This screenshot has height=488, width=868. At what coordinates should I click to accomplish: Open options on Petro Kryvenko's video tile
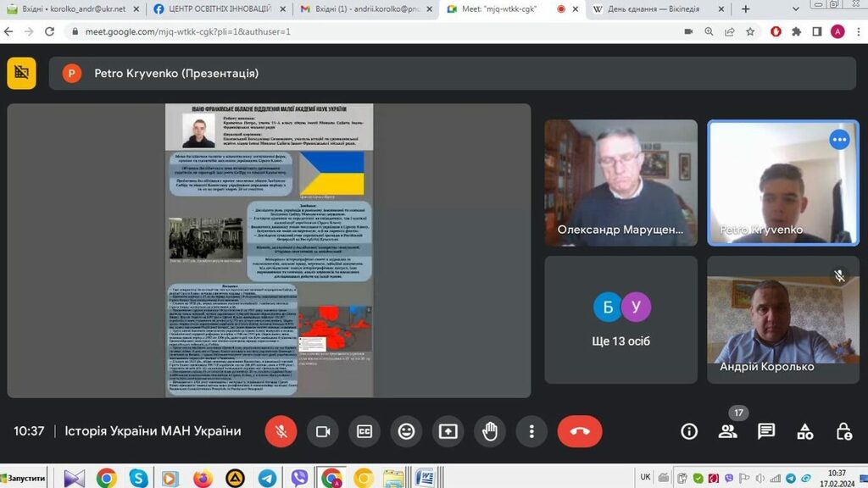pos(839,140)
